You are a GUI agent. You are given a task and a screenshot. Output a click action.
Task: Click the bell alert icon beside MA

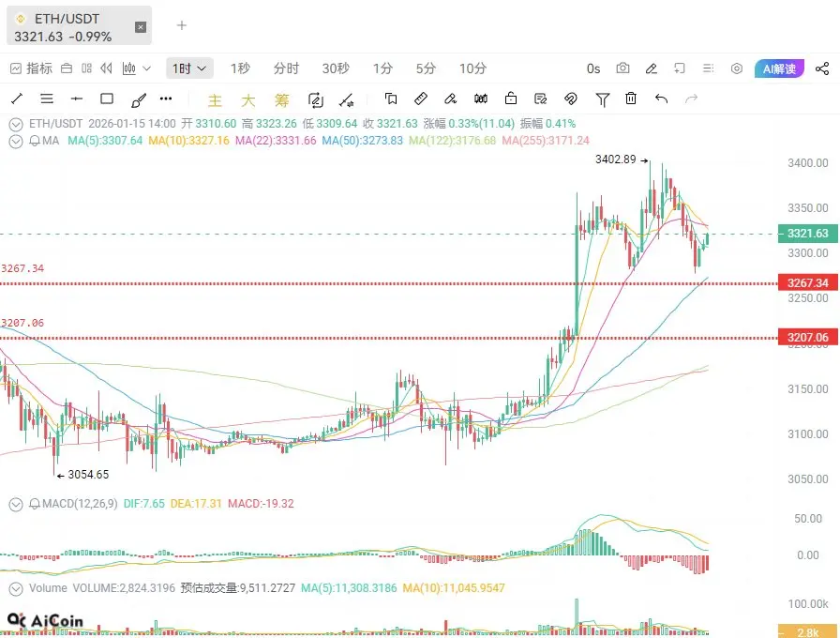pos(35,141)
